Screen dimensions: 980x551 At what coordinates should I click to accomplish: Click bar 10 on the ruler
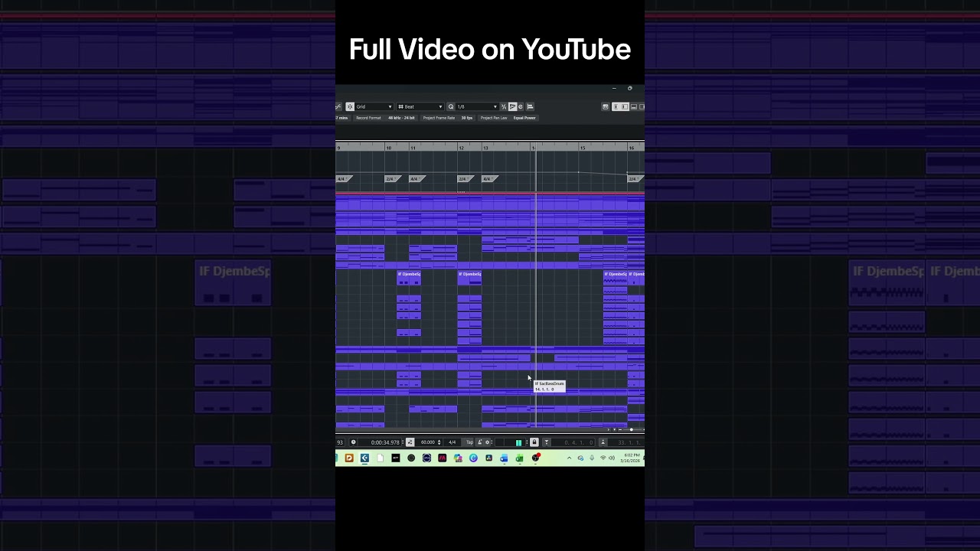(389, 148)
